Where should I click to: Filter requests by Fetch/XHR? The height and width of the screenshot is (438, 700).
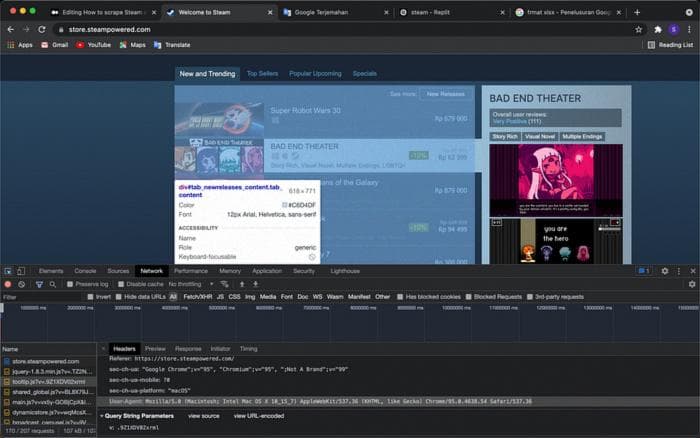click(x=198, y=297)
